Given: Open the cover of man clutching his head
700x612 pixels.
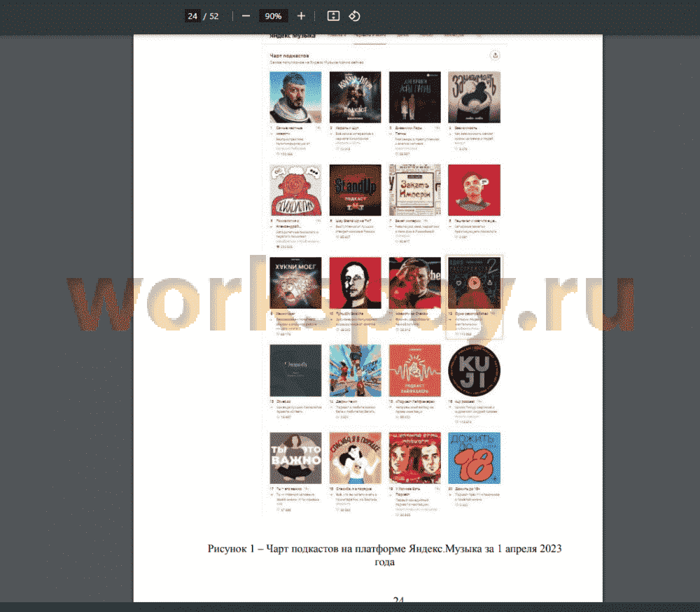Looking at the screenshot, I should coord(414,283).
